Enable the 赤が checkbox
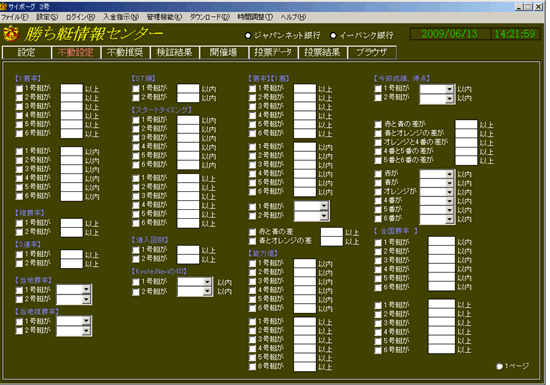 (x=378, y=174)
